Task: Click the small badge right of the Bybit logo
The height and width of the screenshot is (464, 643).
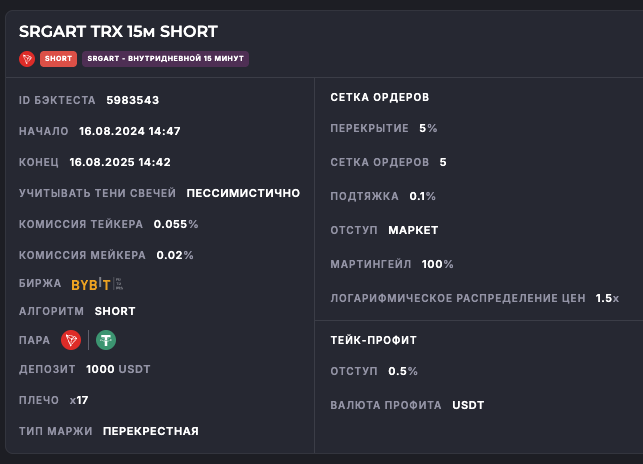Action: (x=119, y=284)
